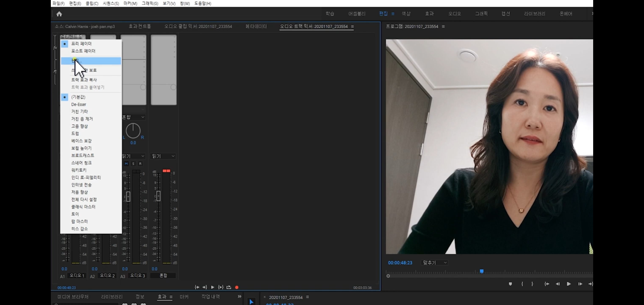Click play in-to-out icon in mixer
This screenshot has width=644, height=305.
(221, 287)
